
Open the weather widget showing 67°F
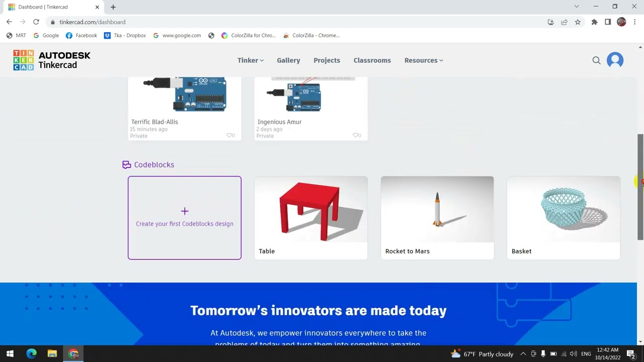click(482, 354)
